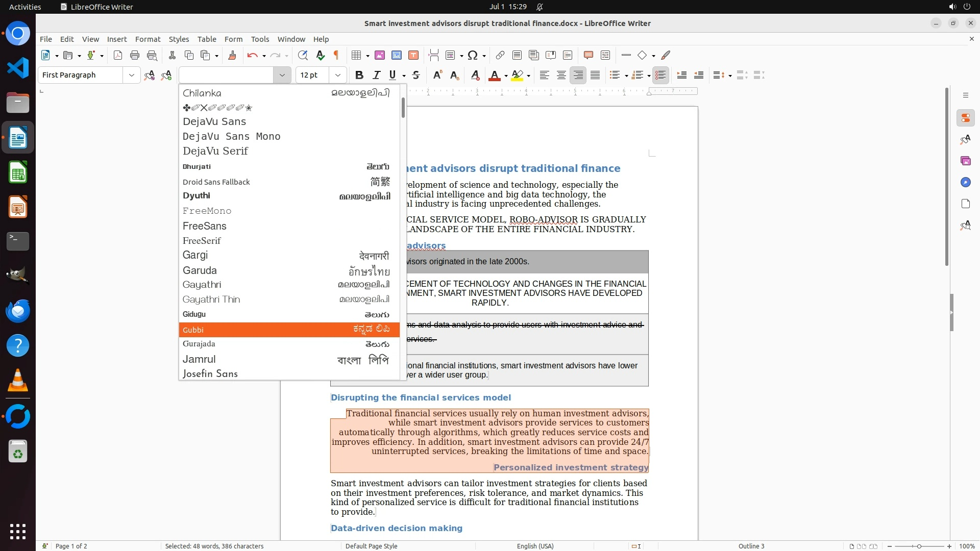The height and width of the screenshot is (551, 980).
Task: Collapse the font name dropdown arrow
Action: [x=282, y=75]
